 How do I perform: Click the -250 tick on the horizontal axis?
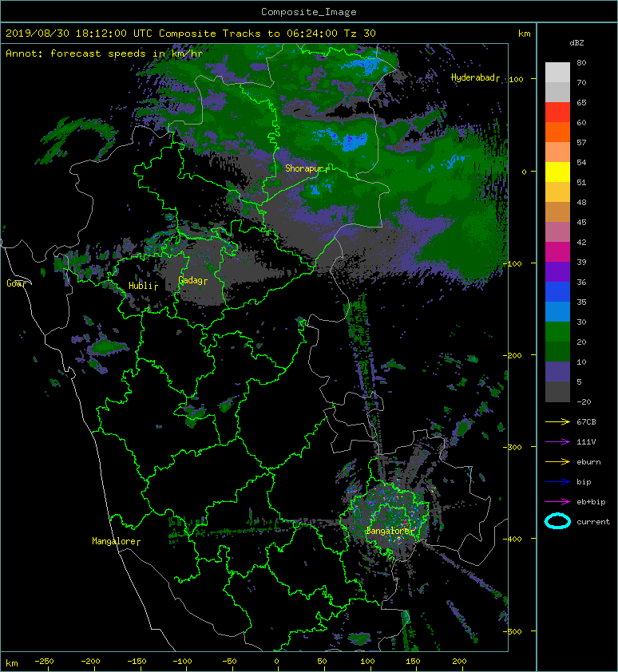tap(44, 662)
